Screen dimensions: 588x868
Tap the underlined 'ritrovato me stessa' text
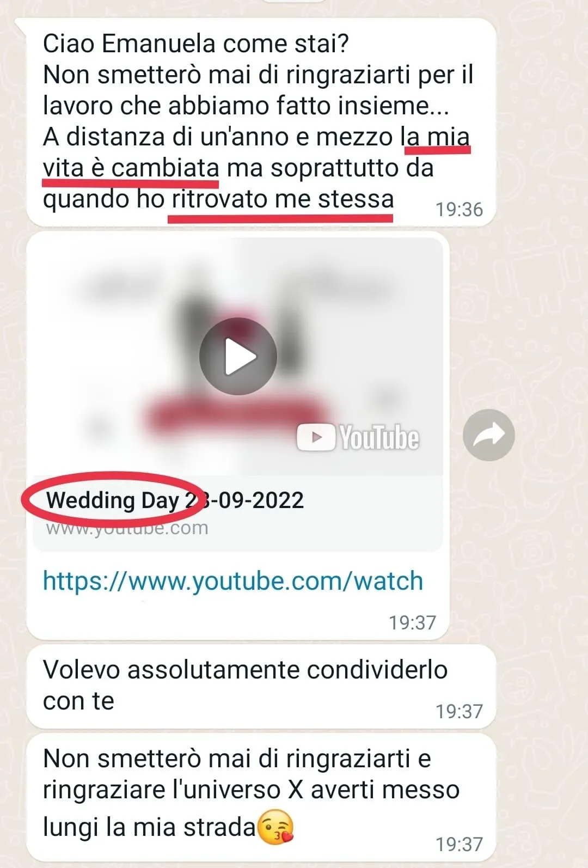coord(283,199)
